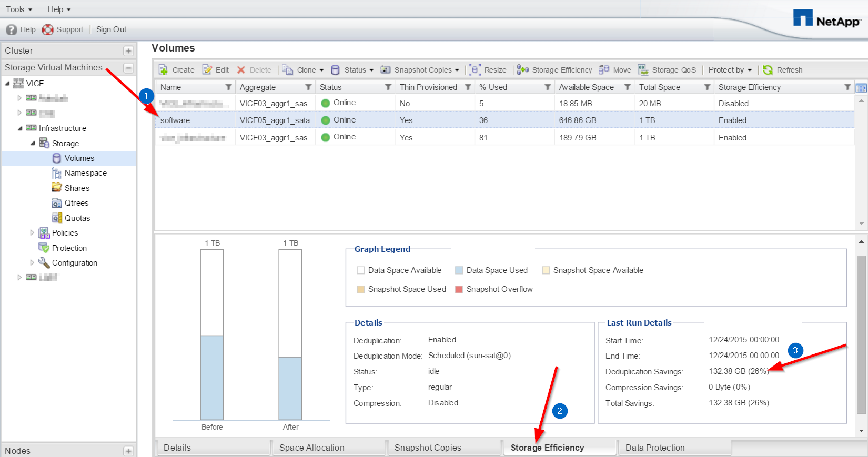Click the Data Space Used legend swatch
868x457 pixels.
pyautogui.click(x=459, y=270)
